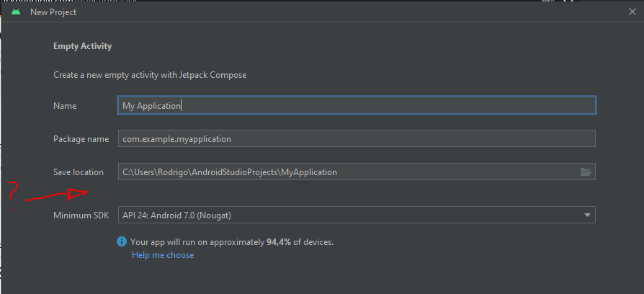644x294 pixels.
Task: Open the Minimum SDK dropdown
Action: (357, 215)
